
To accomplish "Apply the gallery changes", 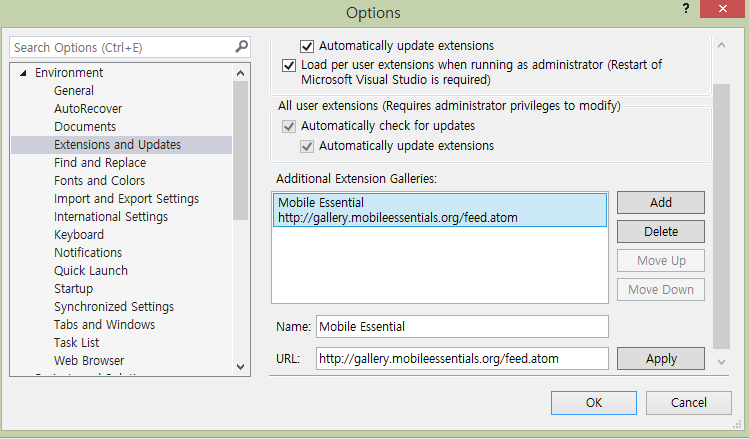I will 661,359.
